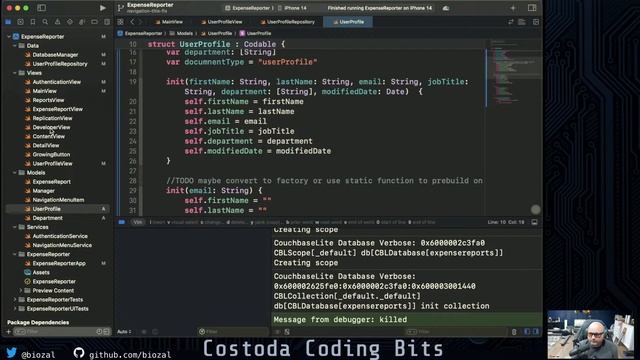Click the variables view Filter field
The height and width of the screenshot is (360, 640).
tap(233, 332)
